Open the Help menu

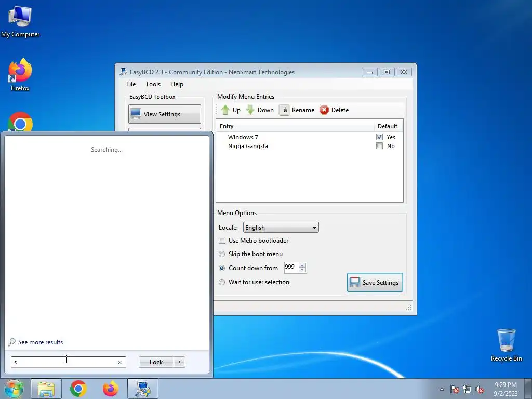click(177, 84)
